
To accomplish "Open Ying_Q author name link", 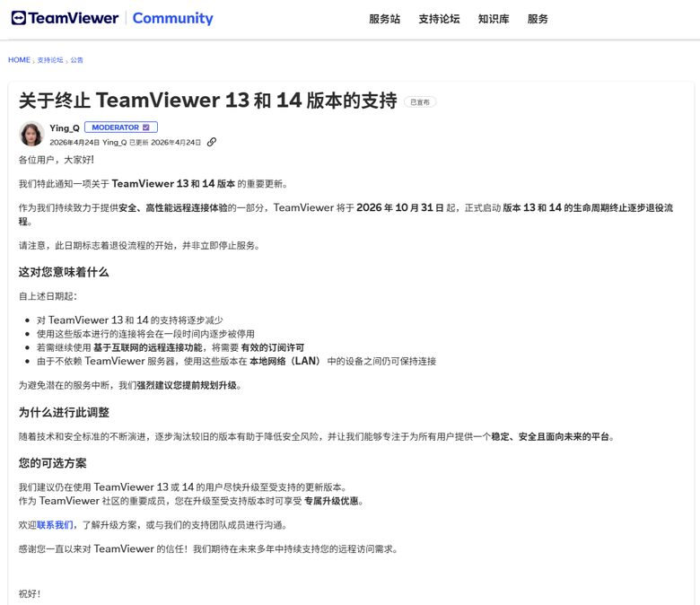I will 65,127.
